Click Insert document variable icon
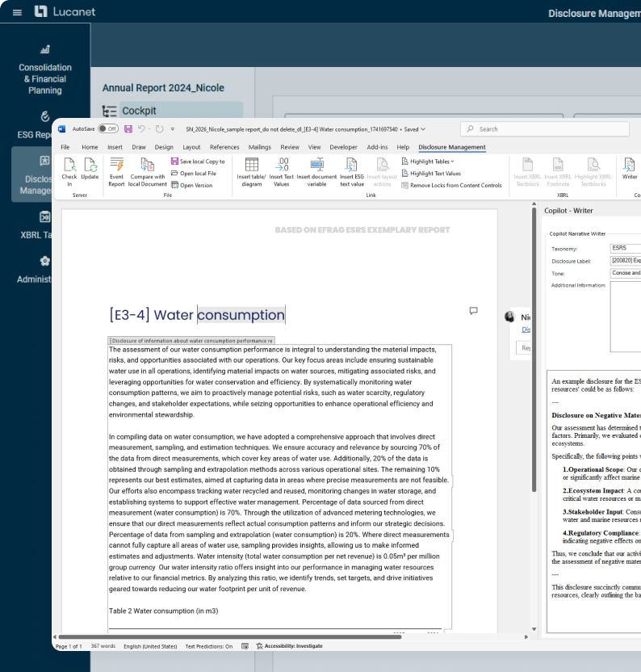Viewport: 641px width, 672px height. (x=316, y=166)
